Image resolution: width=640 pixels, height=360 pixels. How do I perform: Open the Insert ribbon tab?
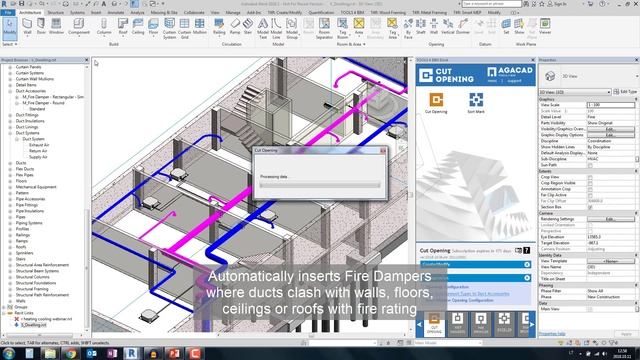96,13
